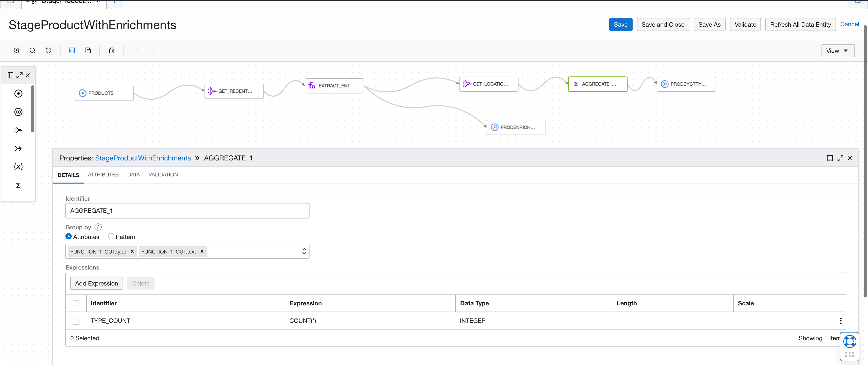Open the group by attributes selector stepper
The width and height of the screenshot is (868, 365).
(304, 251)
